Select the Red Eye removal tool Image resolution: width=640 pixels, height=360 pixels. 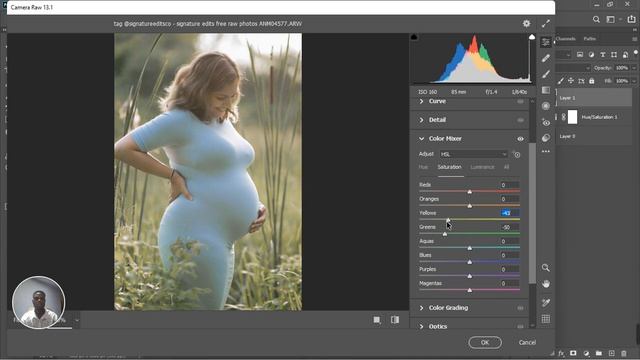click(546, 122)
